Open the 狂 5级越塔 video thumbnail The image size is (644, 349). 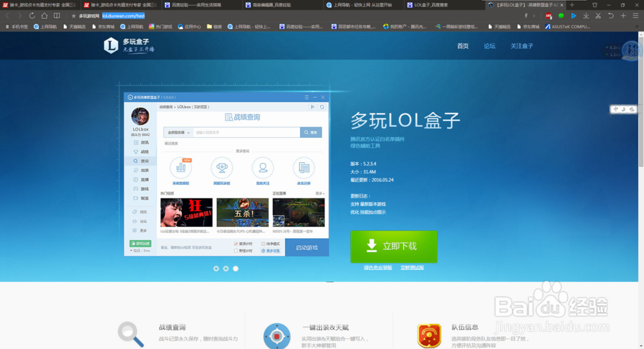click(x=187, y=212)
